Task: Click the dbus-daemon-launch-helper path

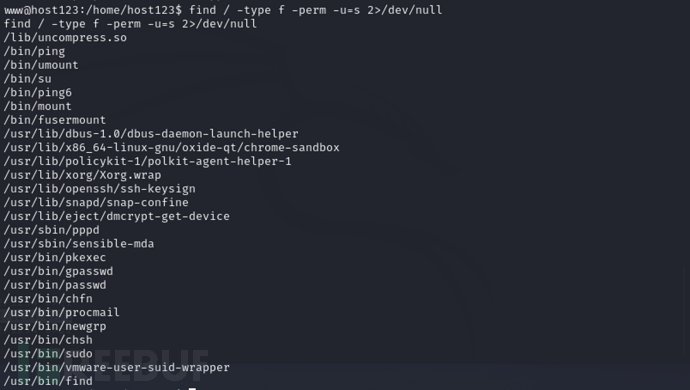Action: 151,134
